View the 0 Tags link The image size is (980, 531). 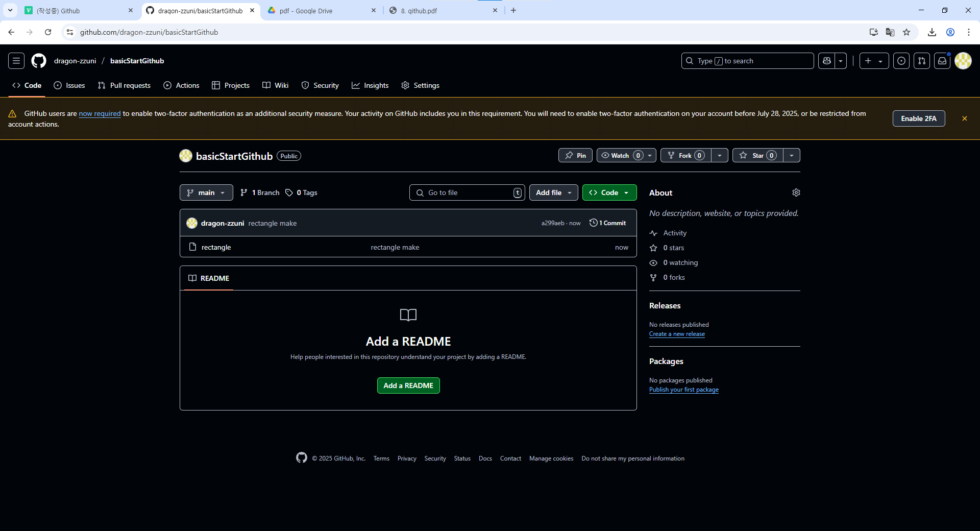click(302, 192)
